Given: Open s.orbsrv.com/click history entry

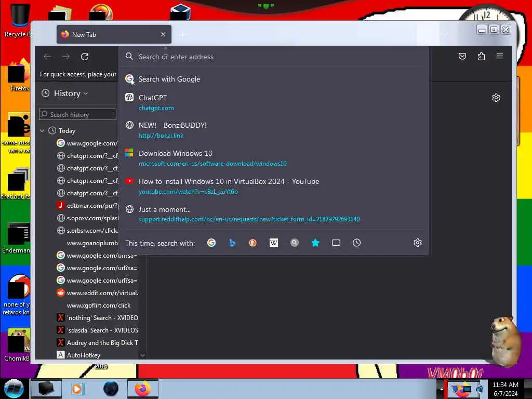Looking at the screenshot, I should click(87, 231).
